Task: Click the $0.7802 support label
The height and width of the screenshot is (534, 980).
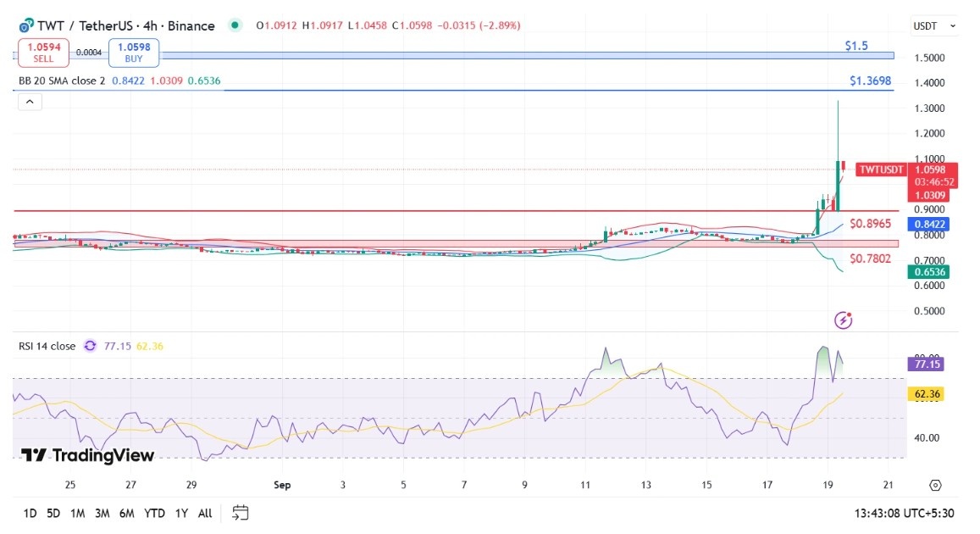Action: click(x=870, y=259)
